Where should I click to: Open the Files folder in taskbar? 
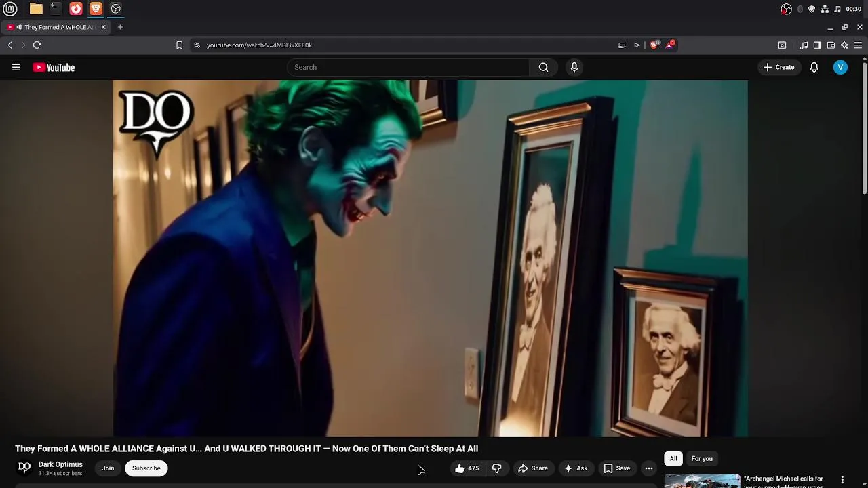pos(36,9)
